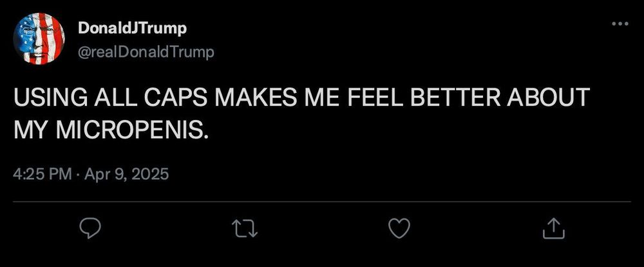Click the circular profile picture beside the name

pyautogui.click(x=39, y=39)
